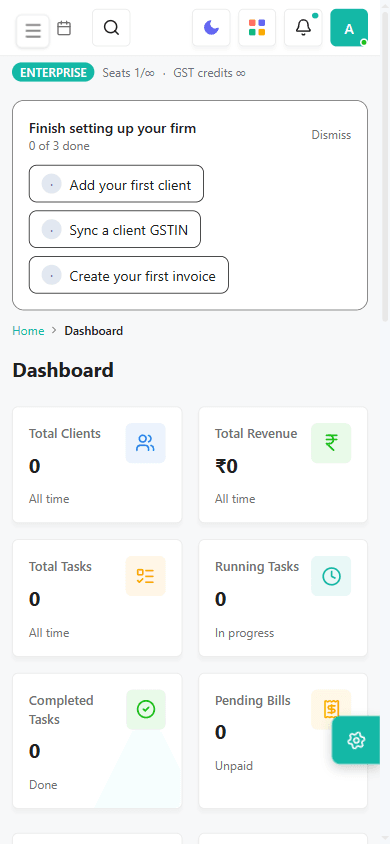This screenshot has height=844, width=390.
Task: Click the 'Total Clients' card title
Action: pyautogui.click(x=65, y=434)
